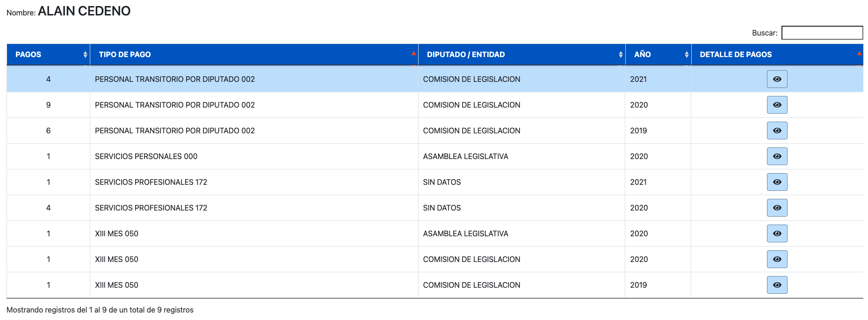This screenshot has height=320, width=868.
Task: Sort table by AÑO column
Action: pos(658,54)
